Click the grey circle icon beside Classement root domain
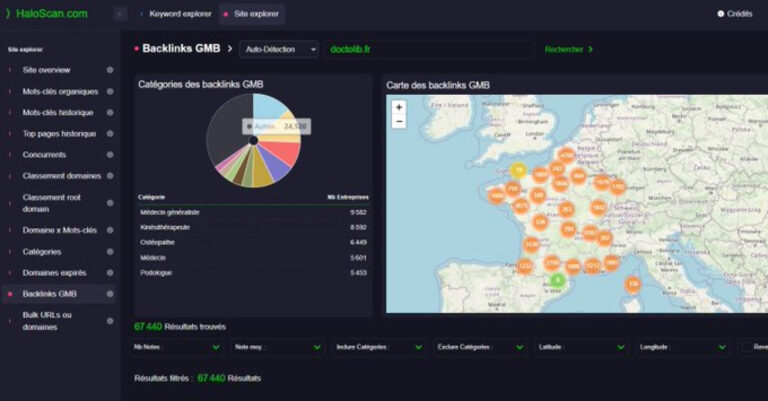The width and height of the screenshot is (768, 401). 110,203
